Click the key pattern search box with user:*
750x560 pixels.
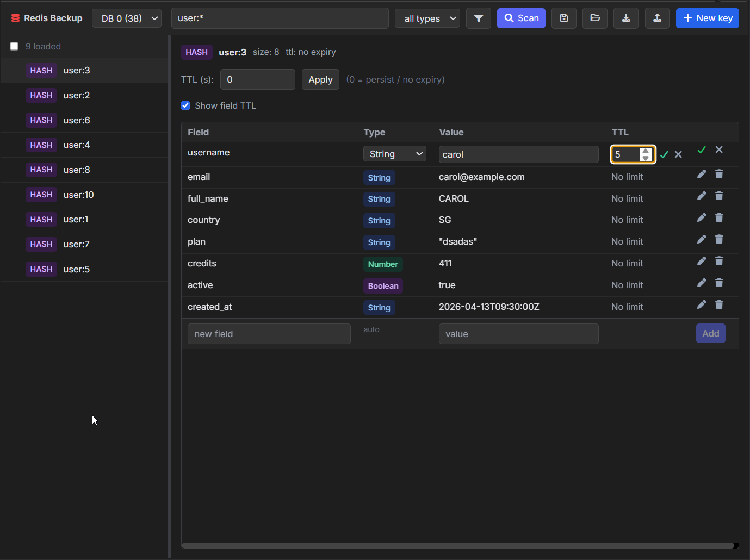tap(280, 18)
